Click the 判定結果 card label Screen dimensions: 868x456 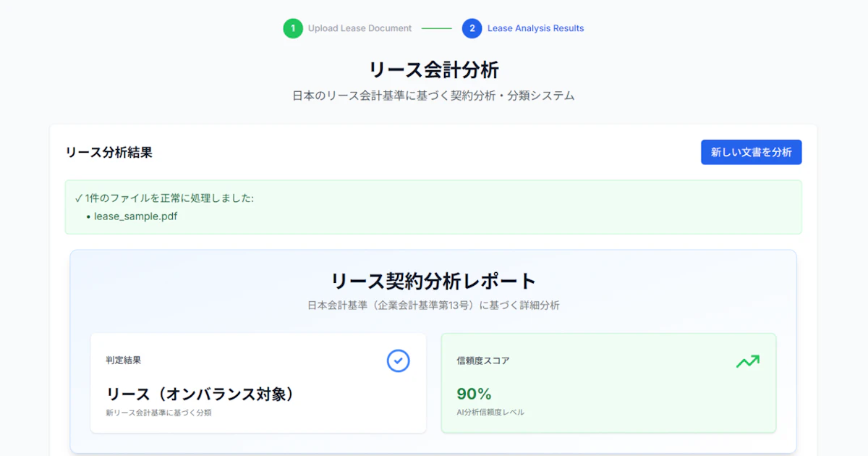[x=124, y=360]
